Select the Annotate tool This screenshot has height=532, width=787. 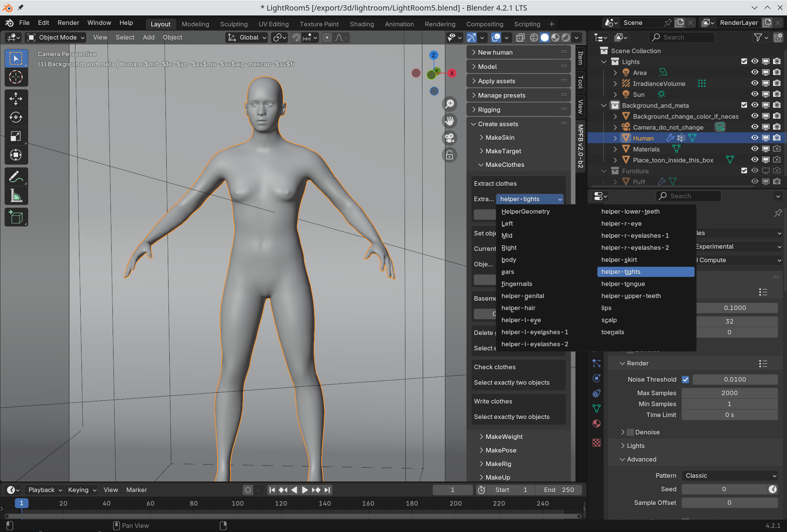[x=16, y=177]
